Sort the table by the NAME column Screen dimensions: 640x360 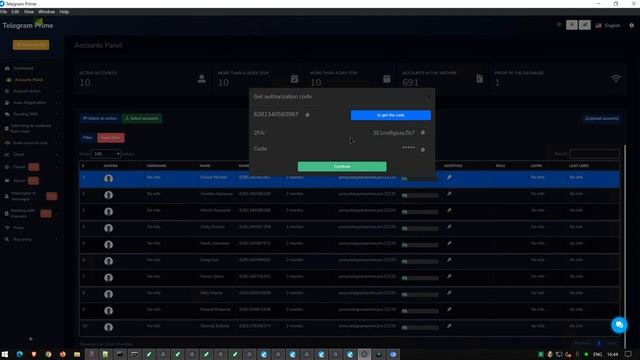pos(205,166)
